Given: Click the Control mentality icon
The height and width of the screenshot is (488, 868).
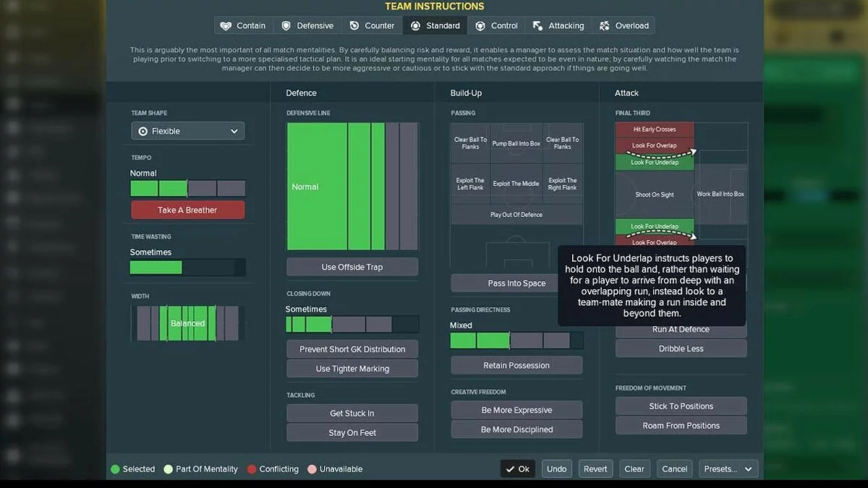Looking at the screenshot, I should [479, 25].
